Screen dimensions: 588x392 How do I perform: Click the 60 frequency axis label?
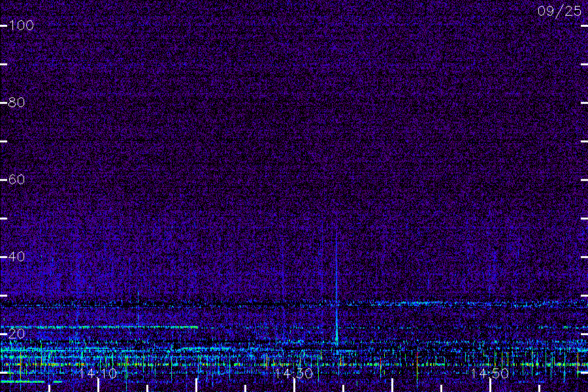pos(16,180)
